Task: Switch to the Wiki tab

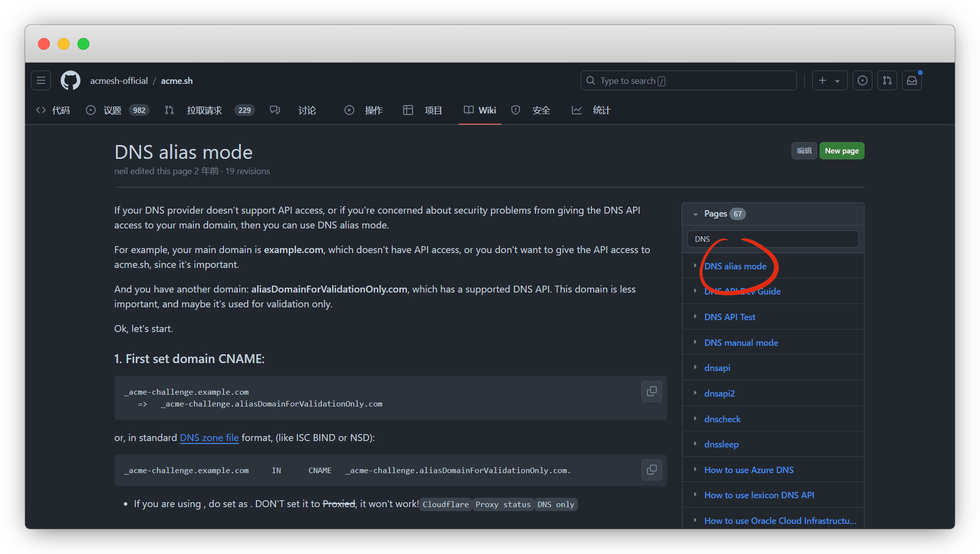Action: [x=480, y=111]
